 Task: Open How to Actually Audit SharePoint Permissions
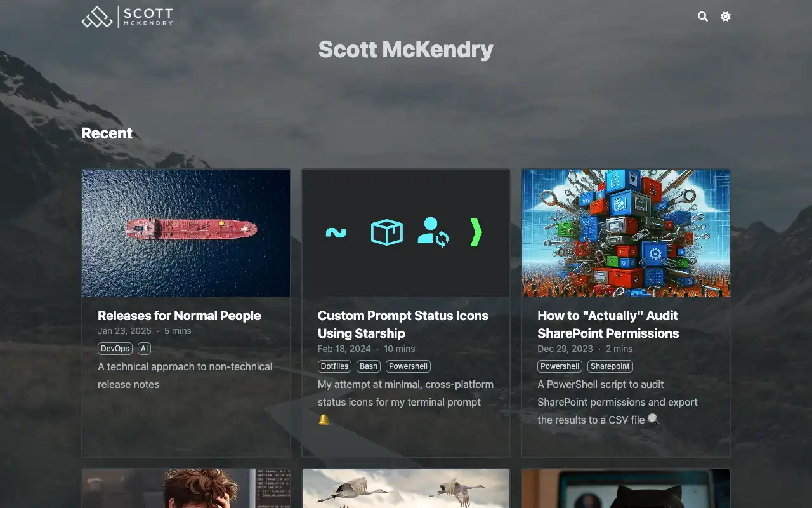coord(608,324)
